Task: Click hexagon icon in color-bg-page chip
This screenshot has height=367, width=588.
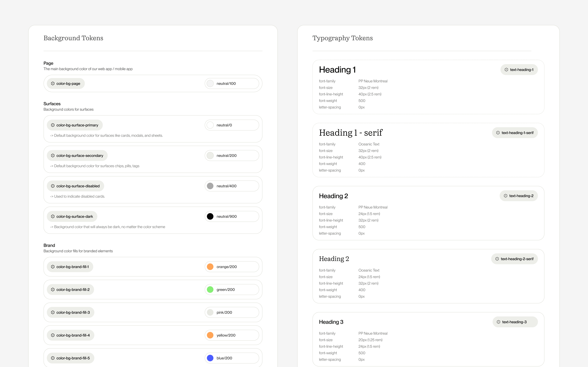Action: (53, 83)
